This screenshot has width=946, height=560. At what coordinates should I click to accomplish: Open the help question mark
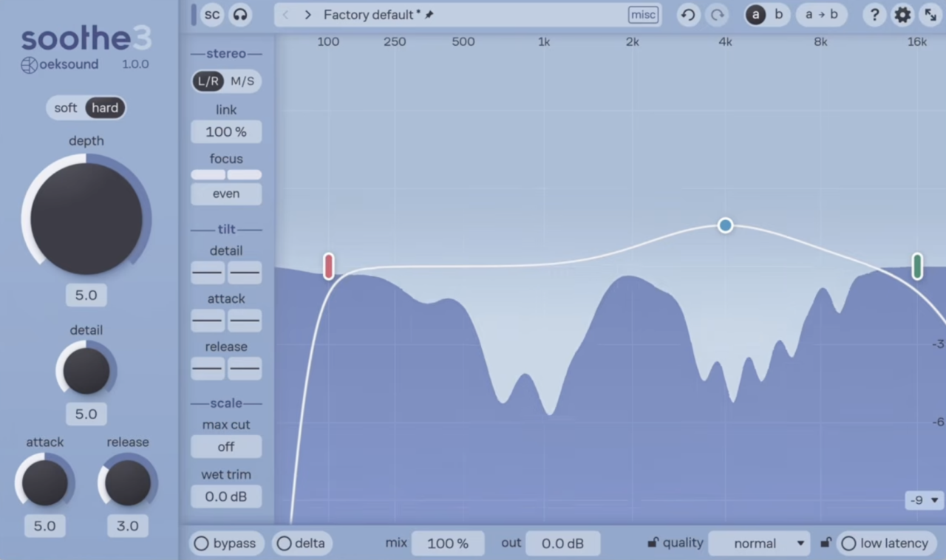click(x=874, y=15)
